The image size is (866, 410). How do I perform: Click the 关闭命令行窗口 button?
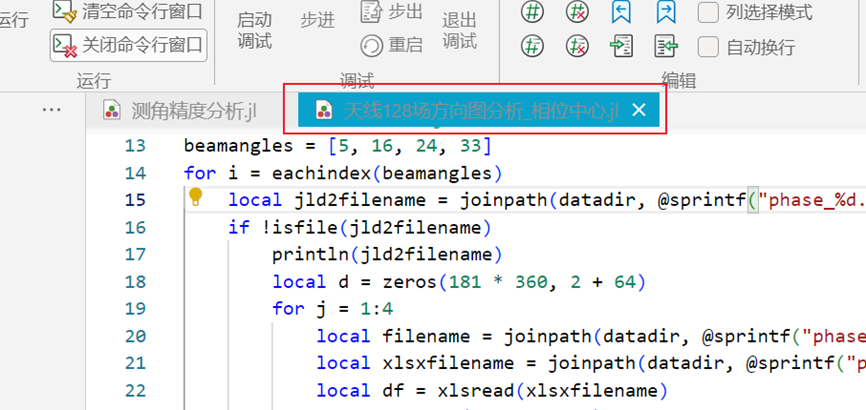click(x=128, y=45)
